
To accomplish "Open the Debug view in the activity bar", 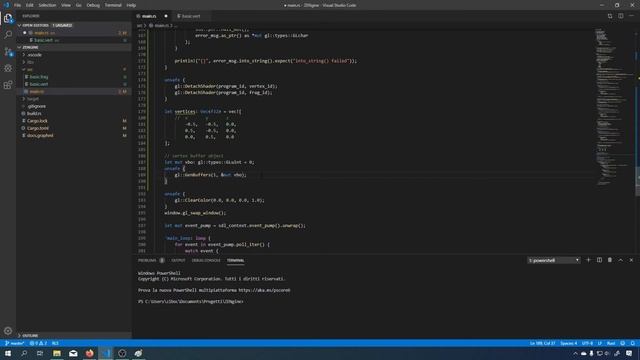I will [8, 68].
